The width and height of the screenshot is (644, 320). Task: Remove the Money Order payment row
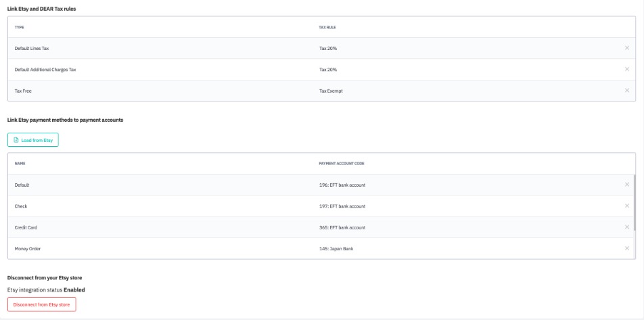(626, 248)
